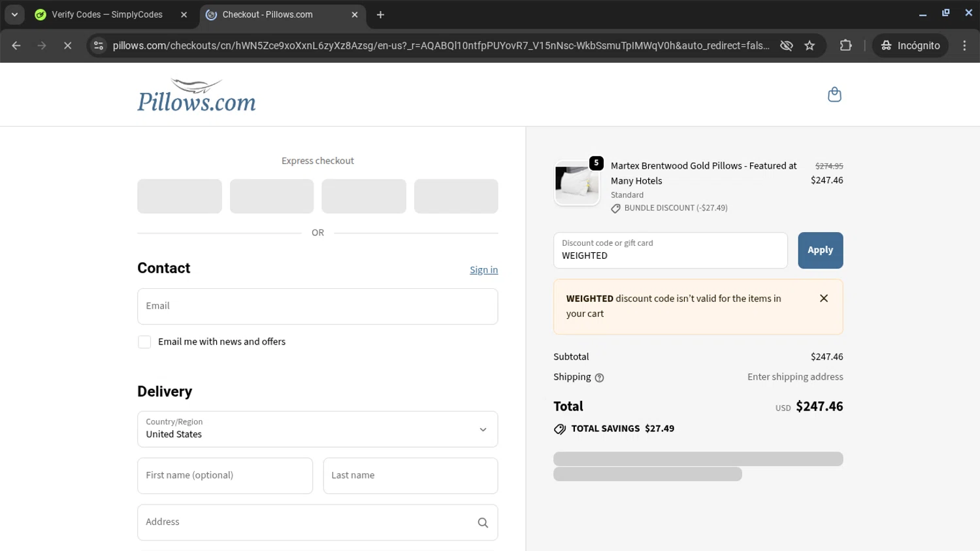Click the struck-through price $274.95
This screenshot has height=551, width=980.
[829, 166]
